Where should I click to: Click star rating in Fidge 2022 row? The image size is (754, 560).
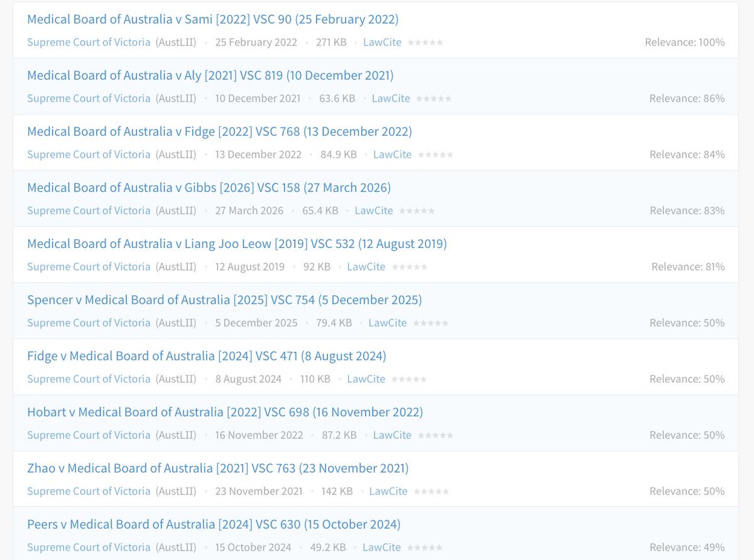pos(435,155)
